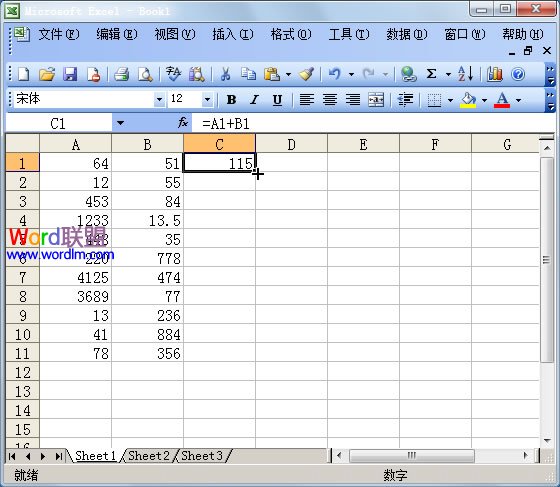Click the AutoSum sigma icon
The height and width of the screenshot is (487, 560).
point(432,74)
